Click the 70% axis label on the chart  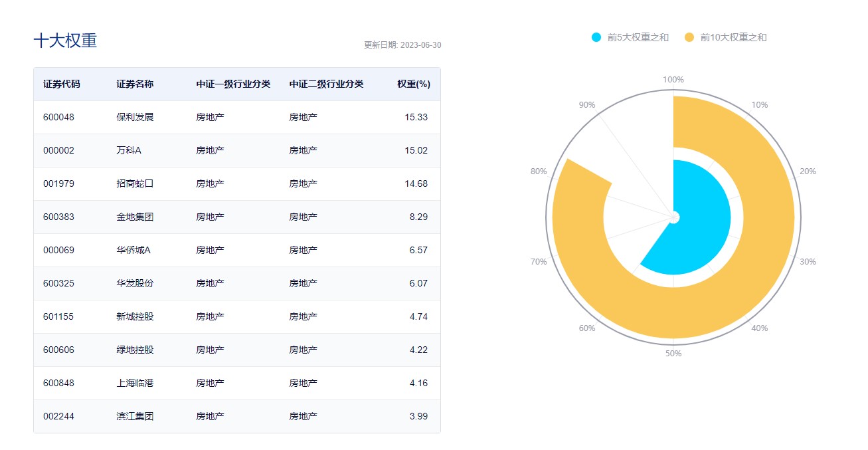[x=539, y=262]
